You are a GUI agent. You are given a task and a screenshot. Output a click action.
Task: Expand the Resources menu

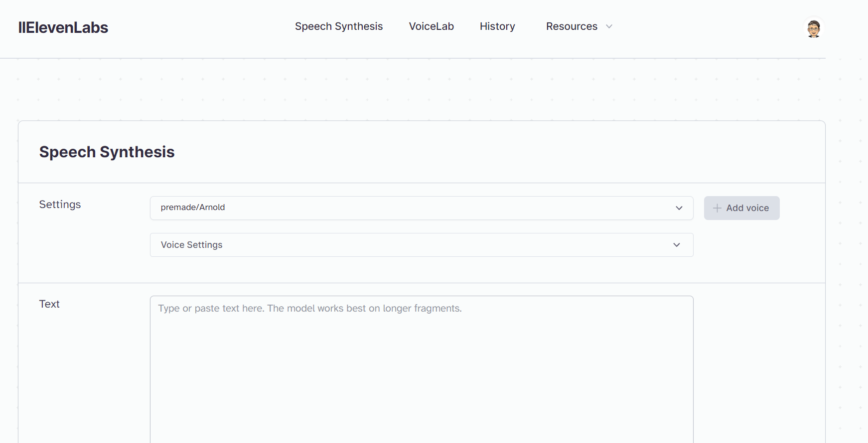(579, 26)
